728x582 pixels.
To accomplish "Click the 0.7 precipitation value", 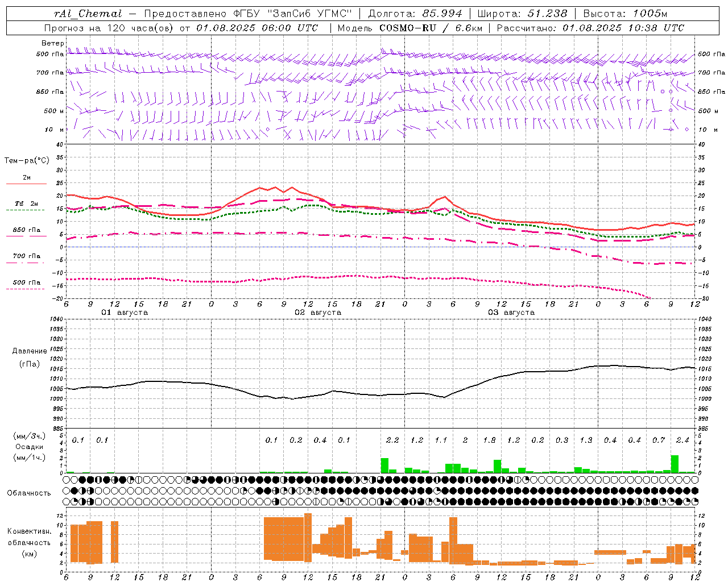I will (x=659, y=440).
